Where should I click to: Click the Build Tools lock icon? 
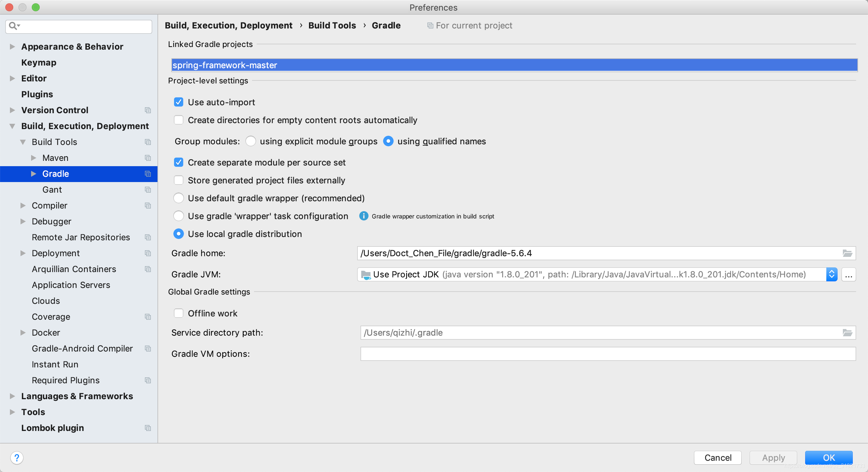pyautogui.click(x=148, y=142)
